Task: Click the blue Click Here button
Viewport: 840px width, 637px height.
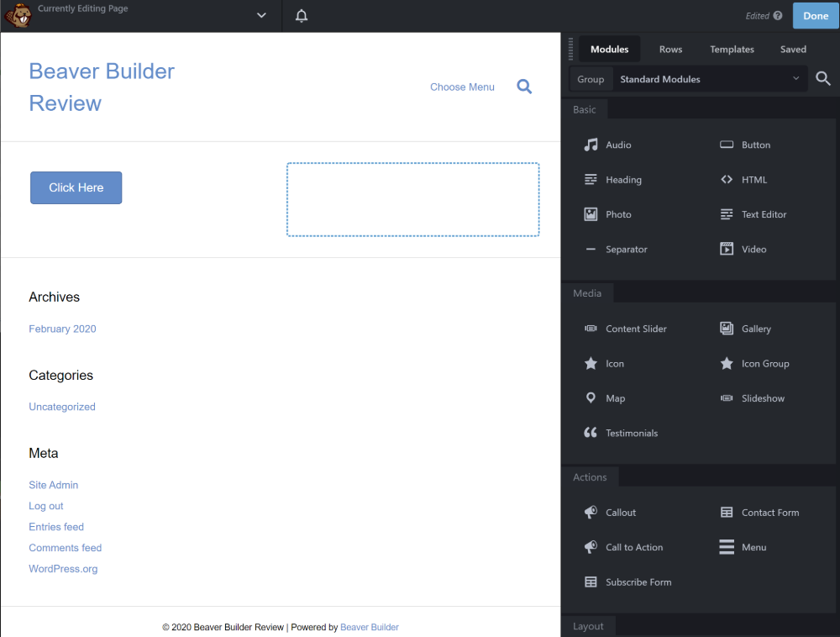Action: (x=76, y=187)
